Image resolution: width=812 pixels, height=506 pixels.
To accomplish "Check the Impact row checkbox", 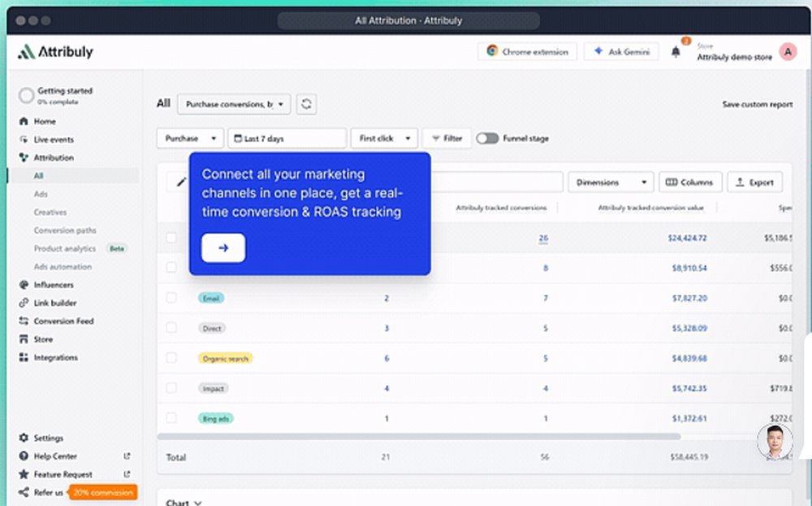I will 171,388.
